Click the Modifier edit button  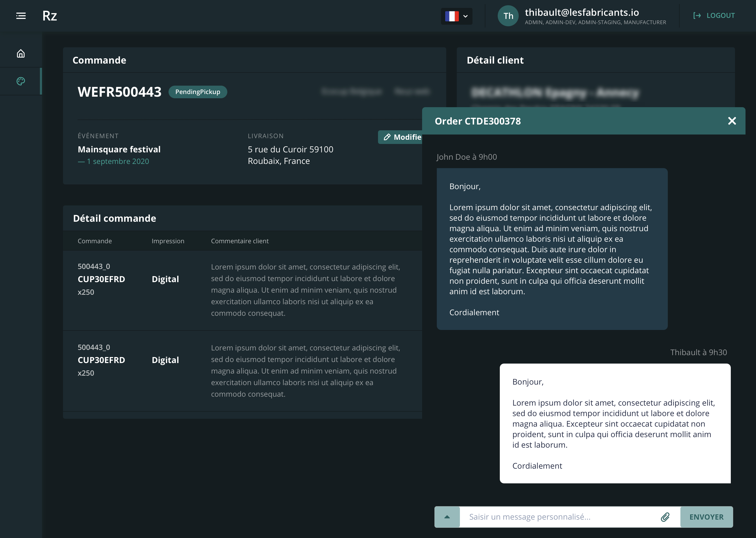pos(400,137)
